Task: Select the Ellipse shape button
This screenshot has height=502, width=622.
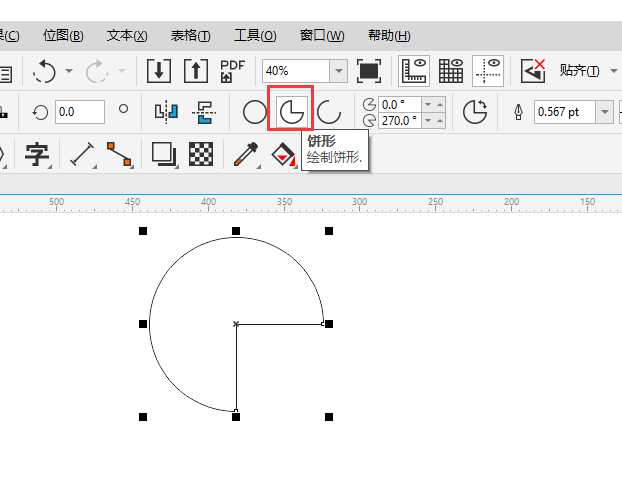Action: click(255, 111)
